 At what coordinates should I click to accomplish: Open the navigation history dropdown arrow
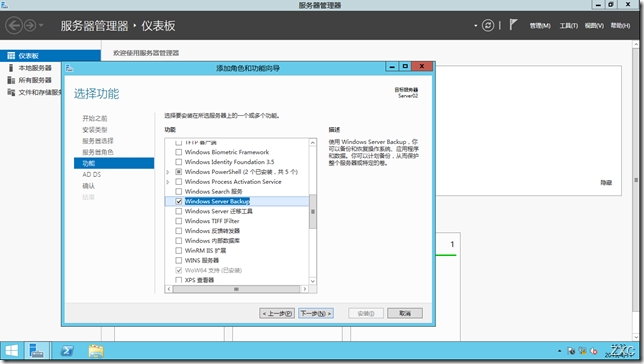point(41,25)
